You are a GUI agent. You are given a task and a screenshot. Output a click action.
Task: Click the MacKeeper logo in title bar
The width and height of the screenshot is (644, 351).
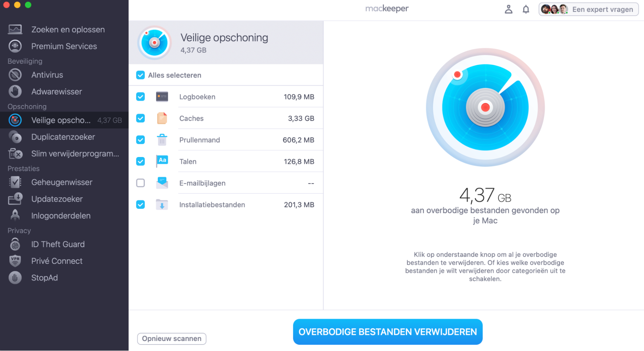pos(387,9)
